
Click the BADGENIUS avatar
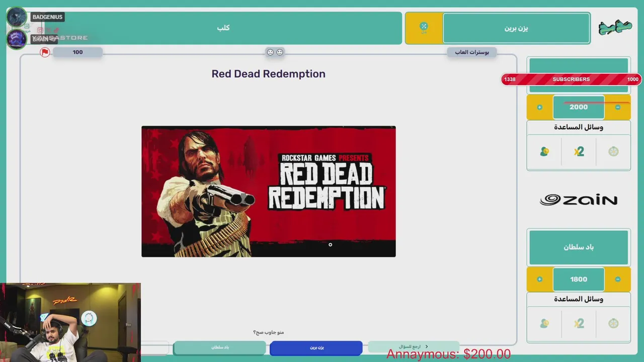point(17,17)
